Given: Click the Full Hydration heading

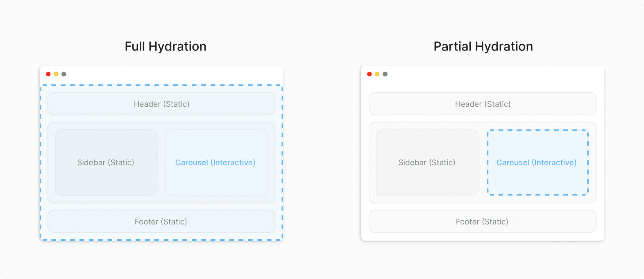Looking at the screenshot, I should pyautogui.click(x=166, y=47).
